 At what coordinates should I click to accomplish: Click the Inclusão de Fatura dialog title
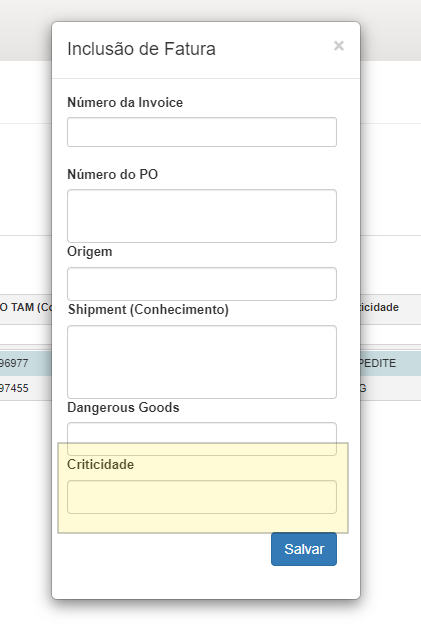click(x=141, y=49)
